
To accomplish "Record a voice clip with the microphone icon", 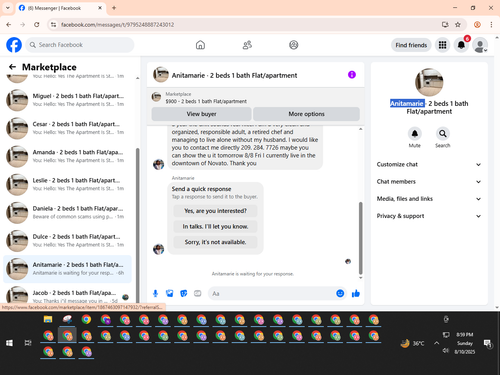I will click(155, 293).
